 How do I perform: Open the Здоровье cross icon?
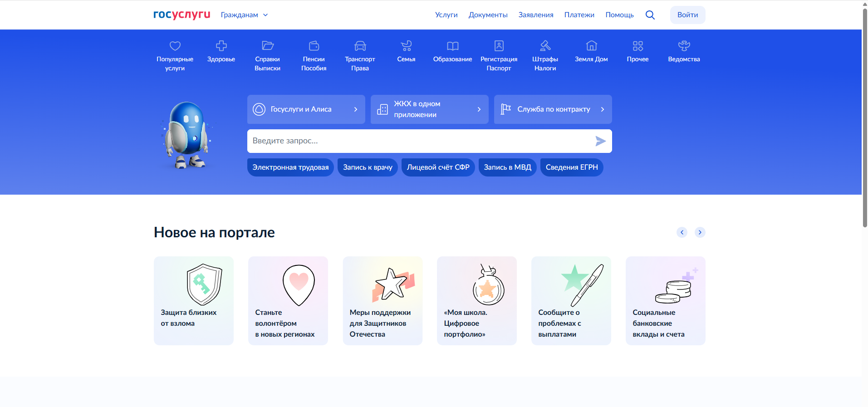coord(221,46)
